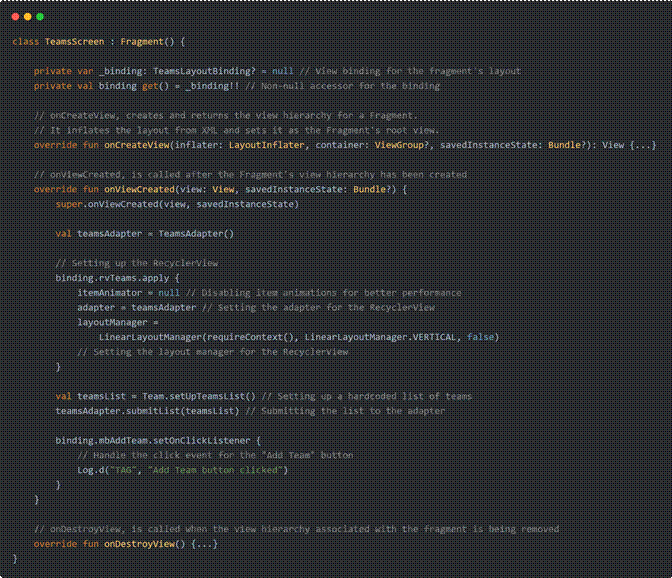The width and height of the screenshot is (672, 578).
Task: Click the false keyword argument
Action: [480, 337]
